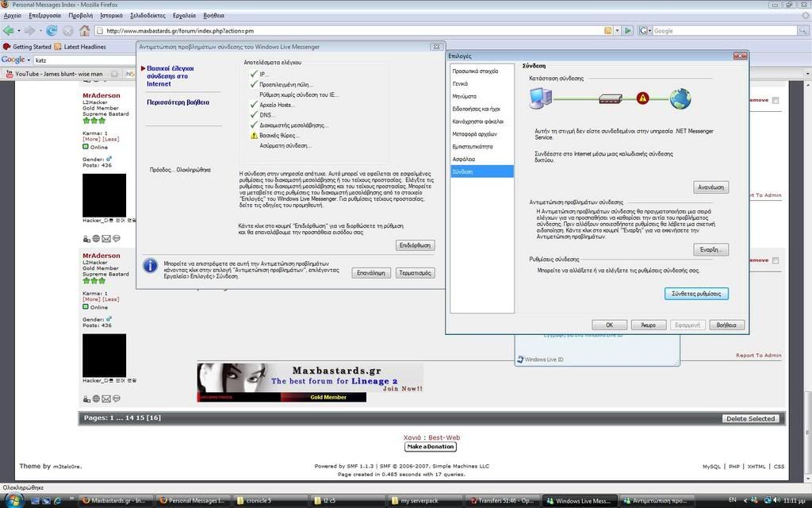Select Ασφάλεια in the options list
This screenshot has width=812, height=508.
tap(464, 159)
